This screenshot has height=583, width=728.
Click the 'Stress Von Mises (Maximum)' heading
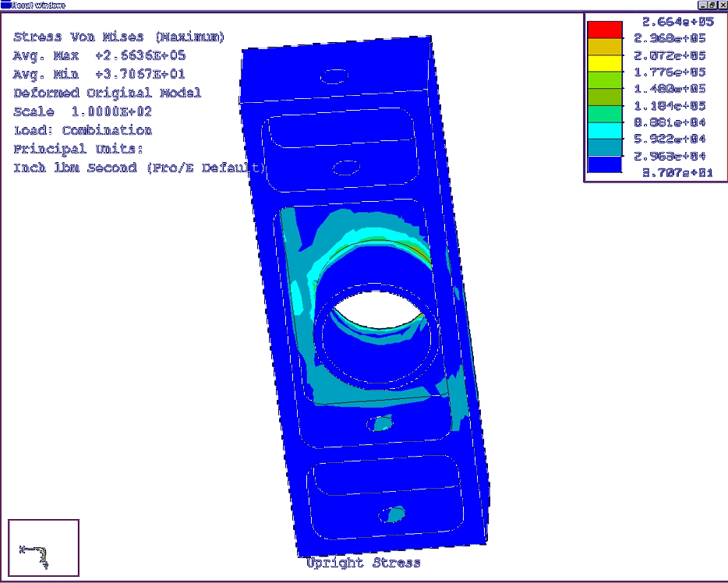(119, 37)
